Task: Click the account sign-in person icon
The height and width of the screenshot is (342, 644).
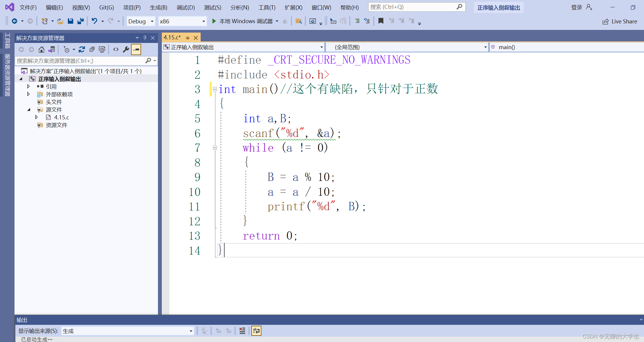Action: click(x=589, y=7)
